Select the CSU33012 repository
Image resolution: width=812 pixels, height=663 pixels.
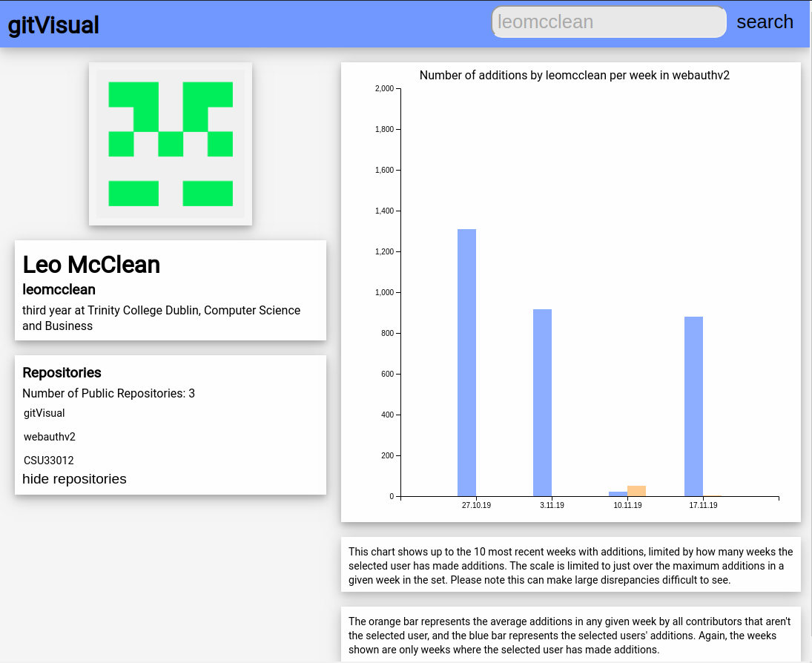click(x=49, y=461)
